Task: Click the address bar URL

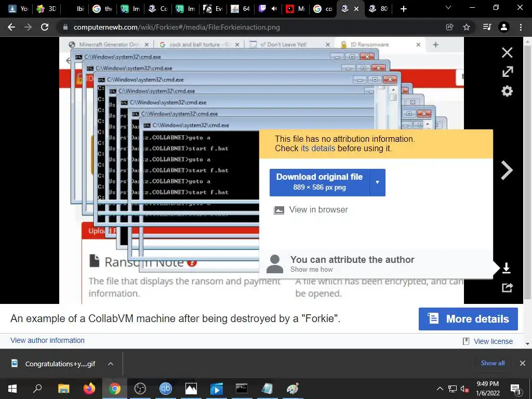Action: point(177,27)
